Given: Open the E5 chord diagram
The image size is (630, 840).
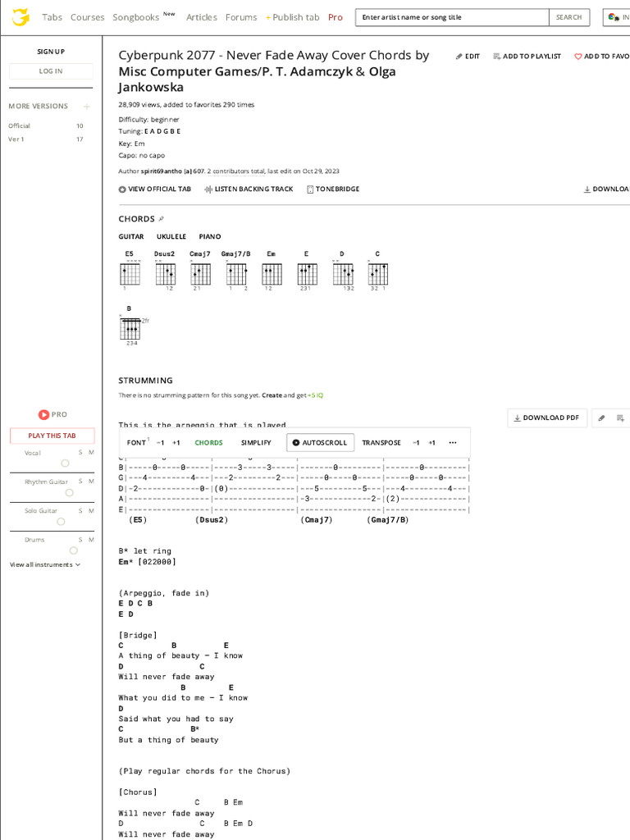Looking at the screenshot, I should 130,271.
